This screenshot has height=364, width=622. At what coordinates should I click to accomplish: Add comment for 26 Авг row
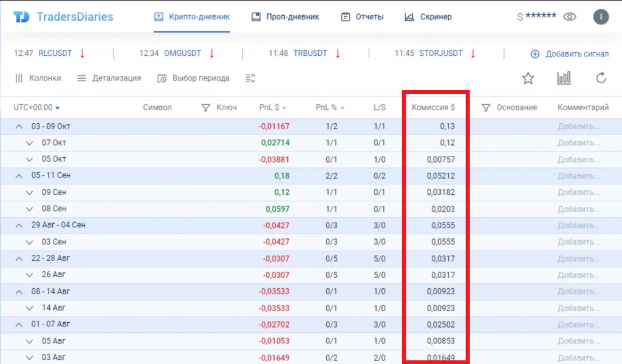pos(578,275)
